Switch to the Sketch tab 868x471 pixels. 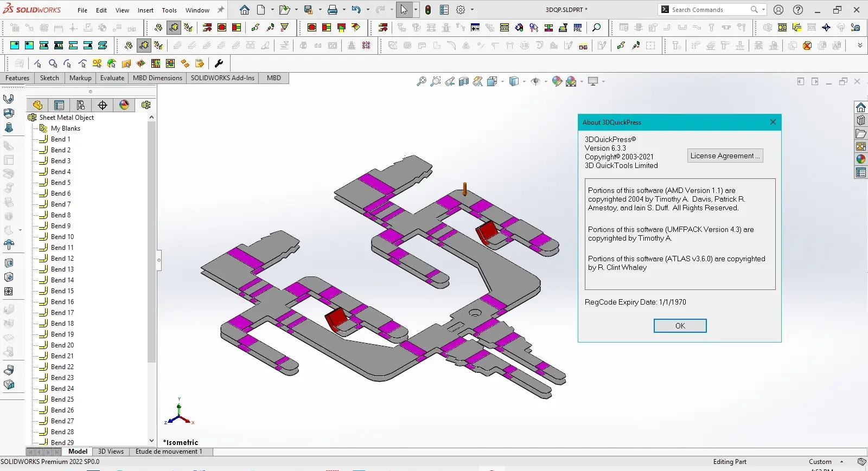pos(49,78)
